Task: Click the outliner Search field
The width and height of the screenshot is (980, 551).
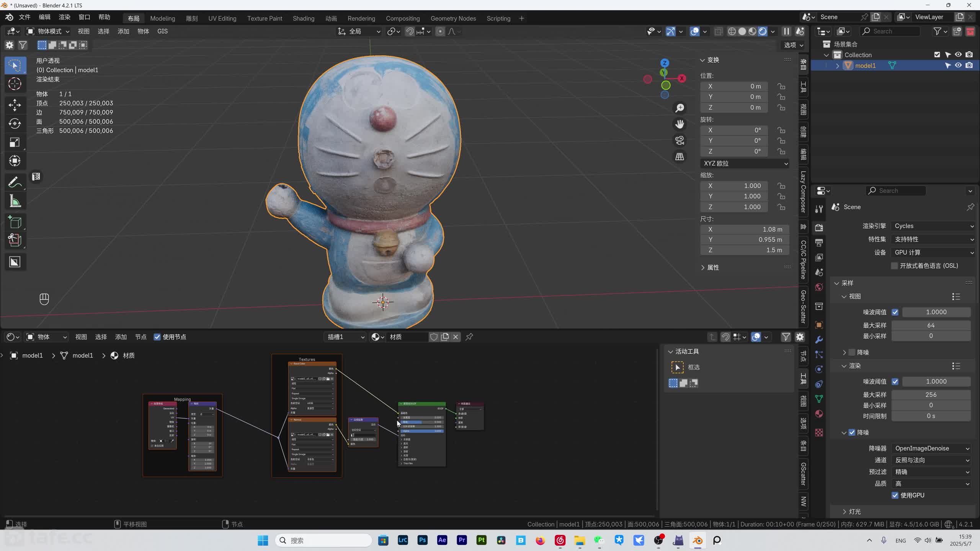Action: coord(890,31)
